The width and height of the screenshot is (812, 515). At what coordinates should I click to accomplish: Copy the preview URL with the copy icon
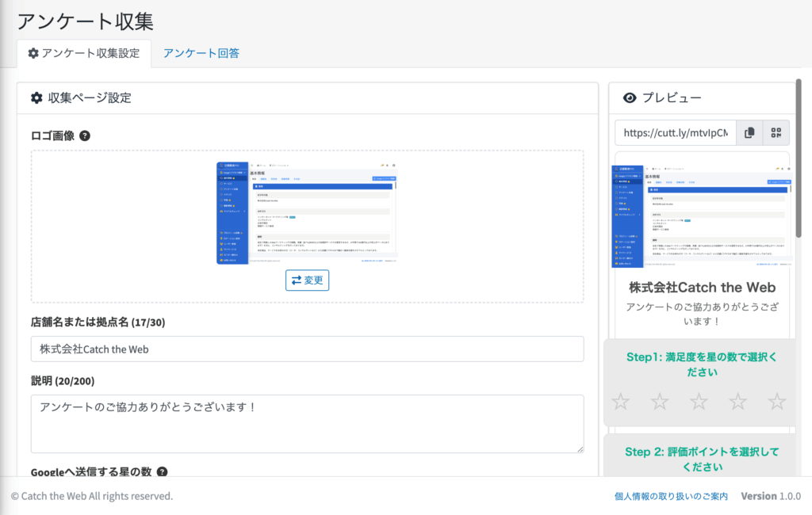click(749, 133)
